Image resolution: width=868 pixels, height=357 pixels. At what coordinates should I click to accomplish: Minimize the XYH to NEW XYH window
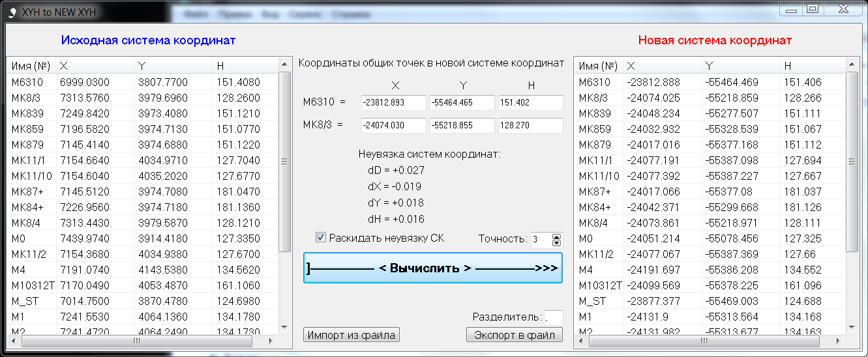coord(792,9)
